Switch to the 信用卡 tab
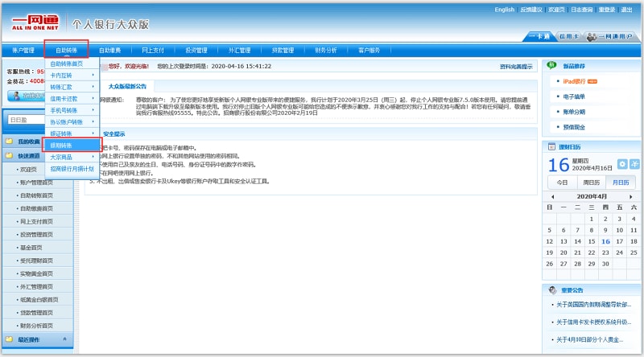The width and height of the screenshot is (644, 357). pos(568,37)
